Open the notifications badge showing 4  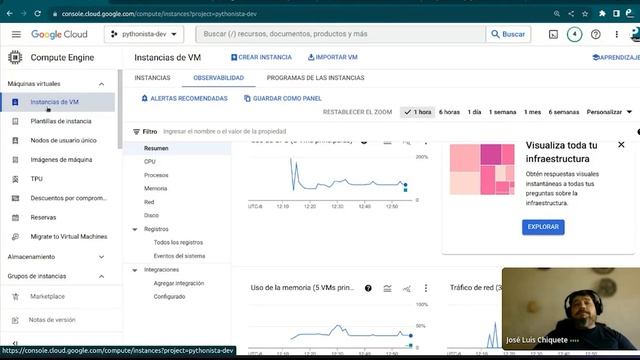click(574, 34)
